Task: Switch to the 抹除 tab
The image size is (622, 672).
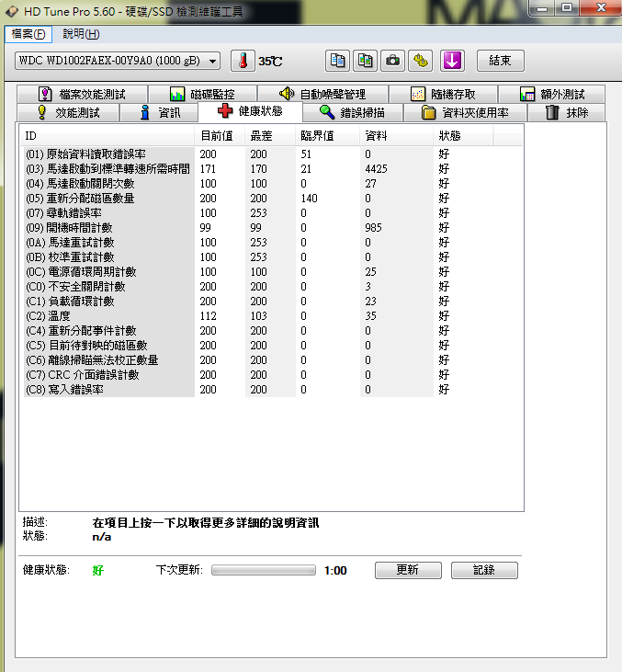Action: point(566,113)
